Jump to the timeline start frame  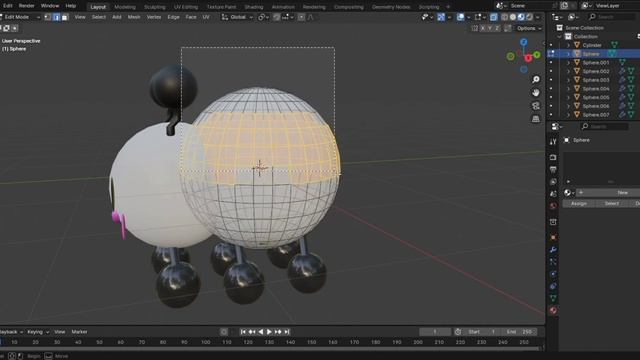coord(243,332)
